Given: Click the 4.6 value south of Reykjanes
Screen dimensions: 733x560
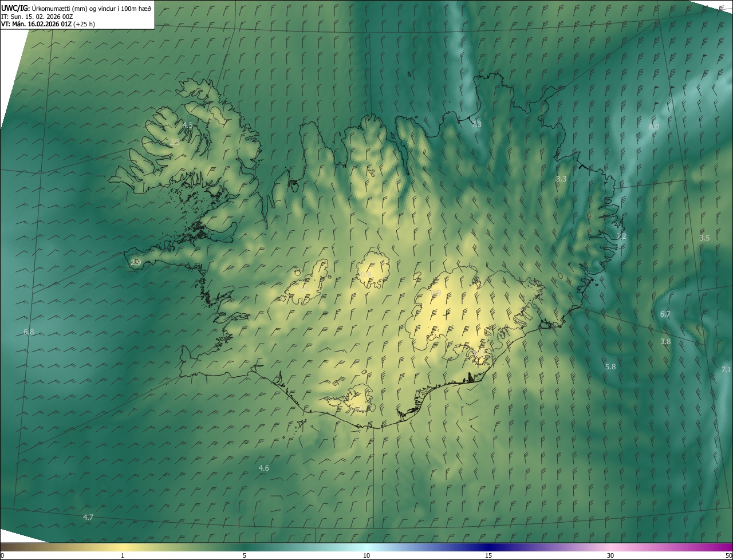Looking at the screenshot, I should 263,468.
